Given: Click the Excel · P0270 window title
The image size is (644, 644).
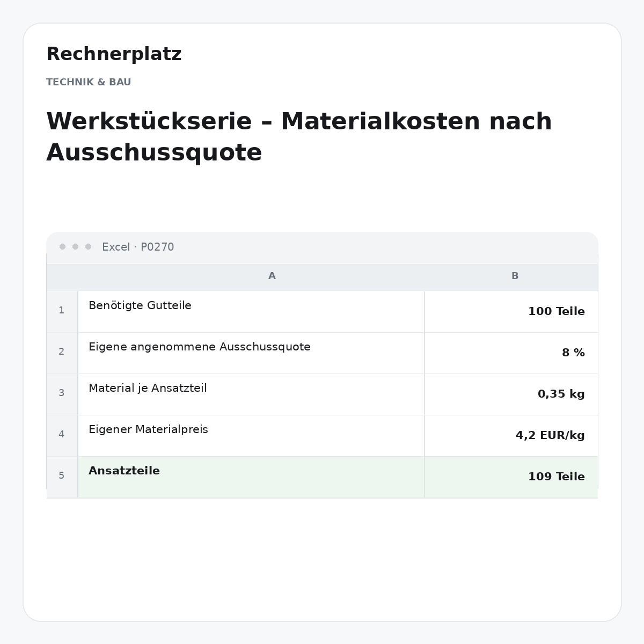Looking at the screenshot, I should pyautogui.click(x=138, y=247).
